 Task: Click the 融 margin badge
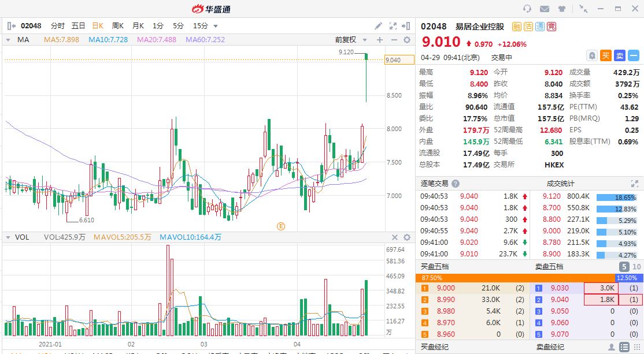point(517,27)
